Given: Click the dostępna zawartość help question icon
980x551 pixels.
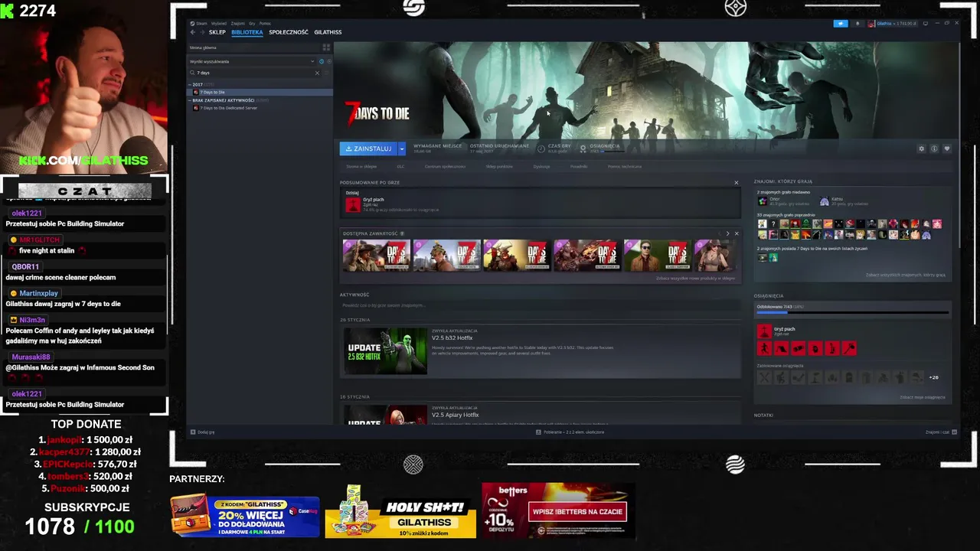Looking at the screenshot, I should coord(402,233).
